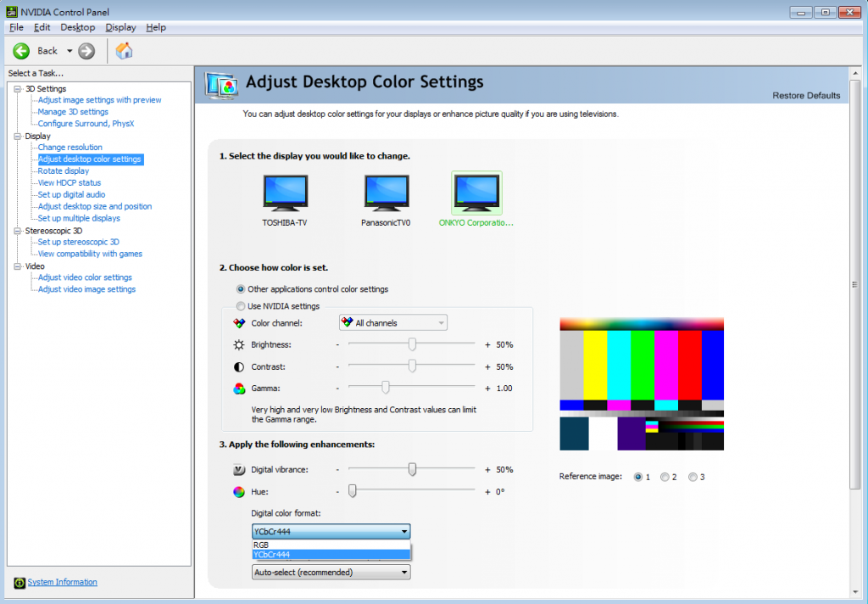Open the System Information link
The image size is (868, 604).
tap(62, 582)
